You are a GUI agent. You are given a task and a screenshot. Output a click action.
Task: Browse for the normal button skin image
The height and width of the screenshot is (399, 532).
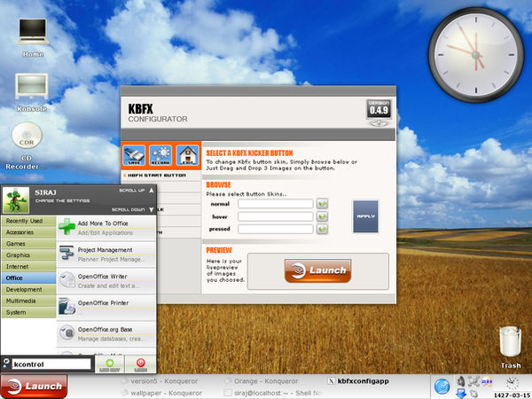(322, 204)
